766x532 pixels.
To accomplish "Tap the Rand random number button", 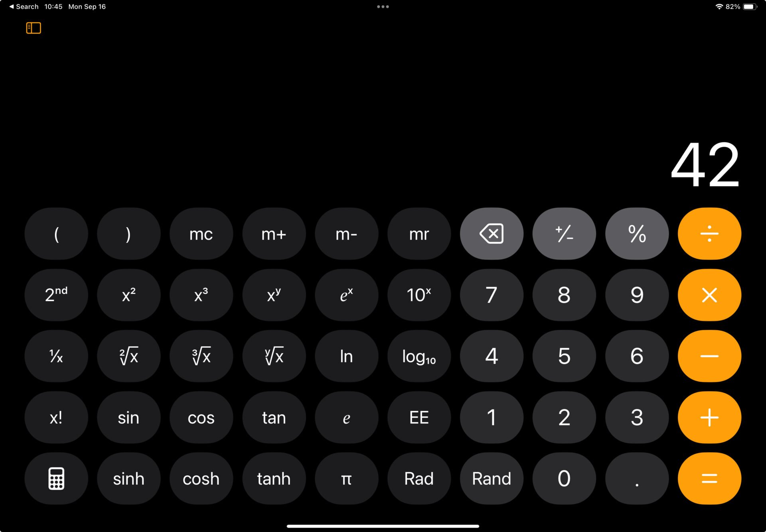I will [x=492, y=478].
